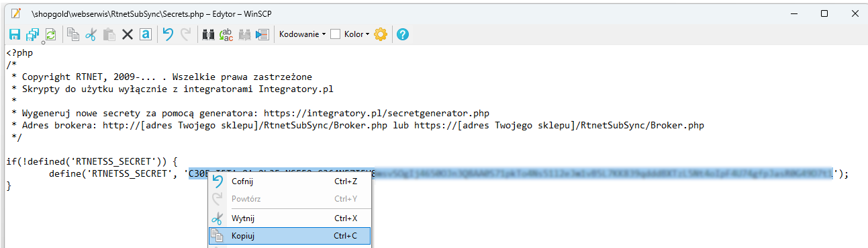Delete selection using the black X icon
Screen dimensions: 868x248
pos(127,34)
